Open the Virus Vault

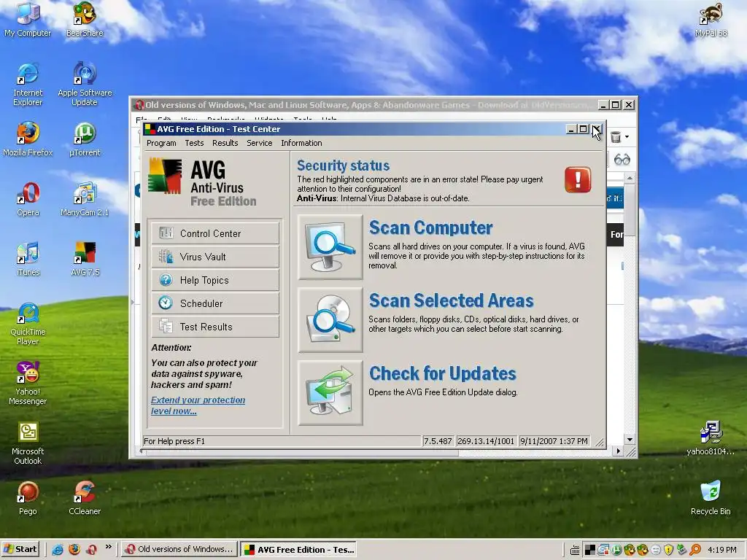[x=215, y=257]
